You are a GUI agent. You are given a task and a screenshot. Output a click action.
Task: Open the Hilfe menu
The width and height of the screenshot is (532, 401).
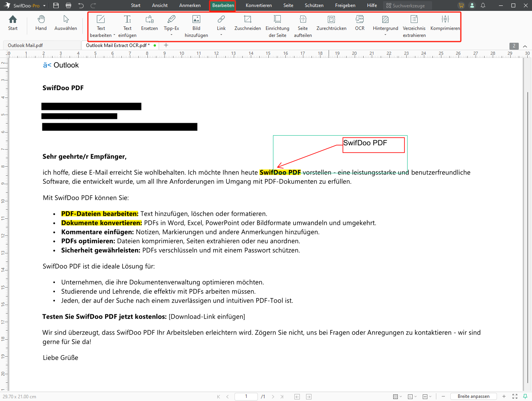coord(372,5)
